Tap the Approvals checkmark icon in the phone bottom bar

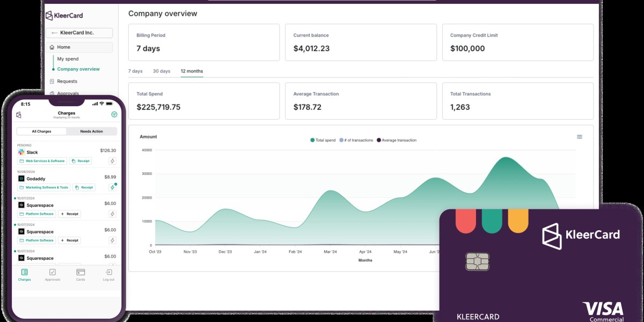click(x=52, y=272)
